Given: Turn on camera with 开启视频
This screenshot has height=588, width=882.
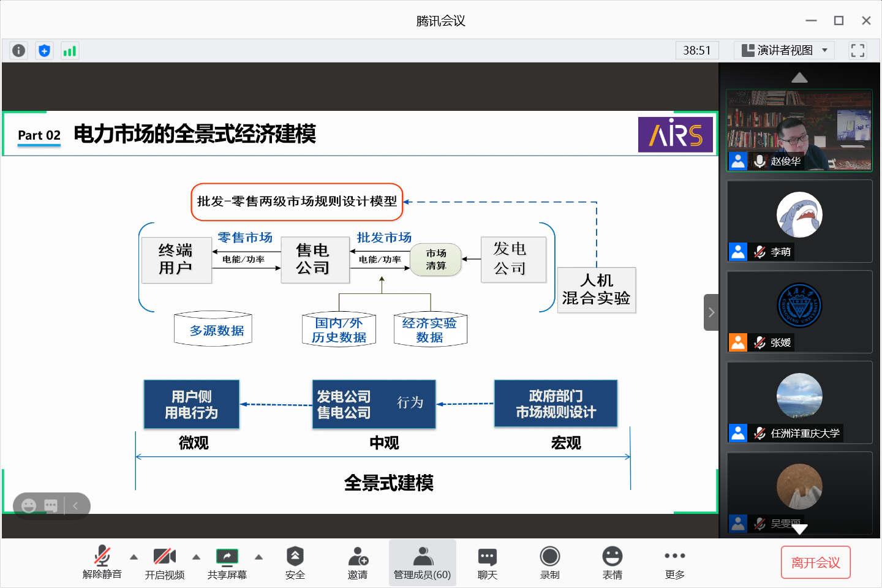Looking at the screenshot, I should (x=164, y=562).
